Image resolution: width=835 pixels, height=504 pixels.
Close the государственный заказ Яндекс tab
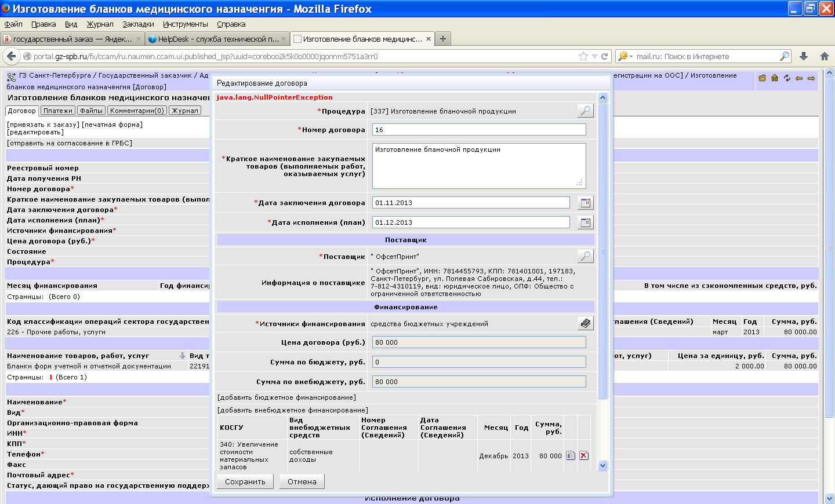pos(139,39)
